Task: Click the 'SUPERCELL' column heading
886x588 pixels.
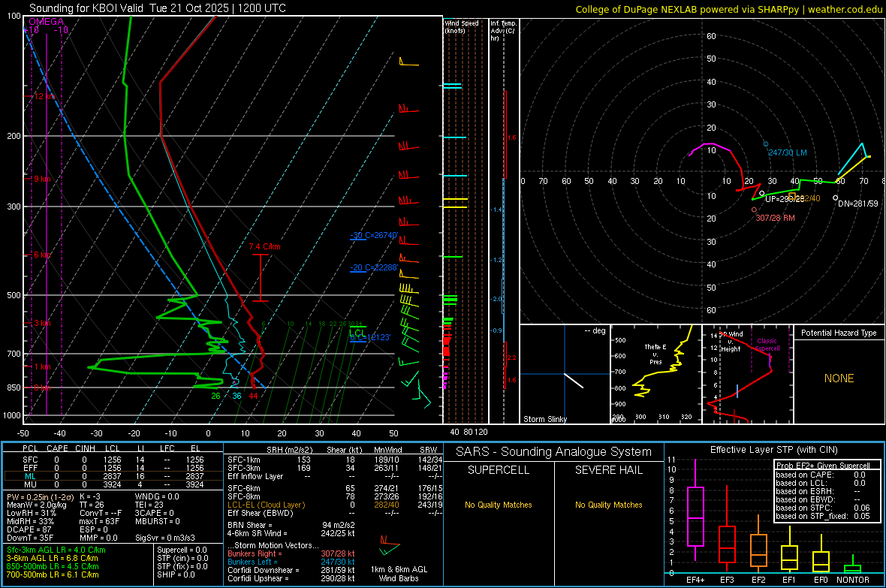Action: coord(499,470)
